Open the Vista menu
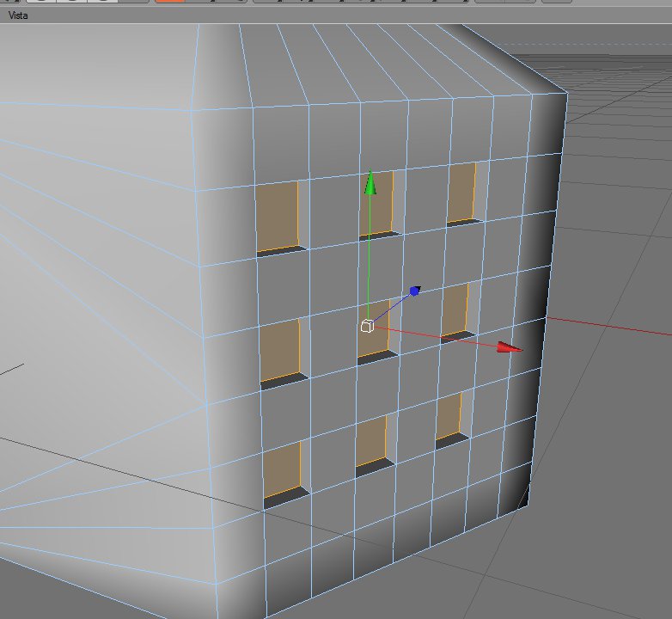672x619 pixels. [18, 15]
